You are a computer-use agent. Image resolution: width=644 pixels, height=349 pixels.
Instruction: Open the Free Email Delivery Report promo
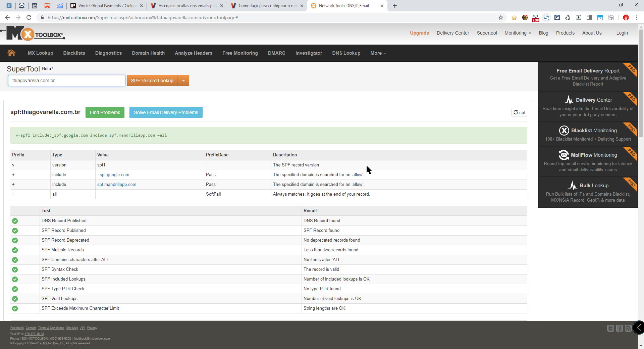[588, 77]
